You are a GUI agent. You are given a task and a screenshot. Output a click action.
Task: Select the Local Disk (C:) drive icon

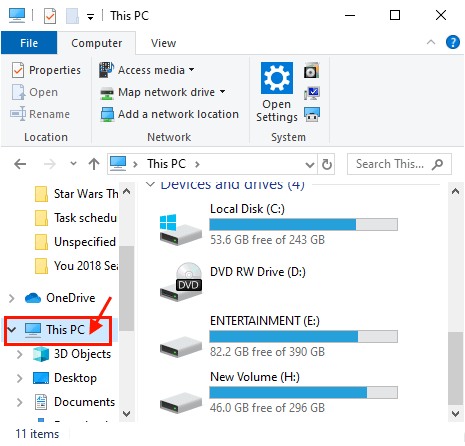pos(181,230)
